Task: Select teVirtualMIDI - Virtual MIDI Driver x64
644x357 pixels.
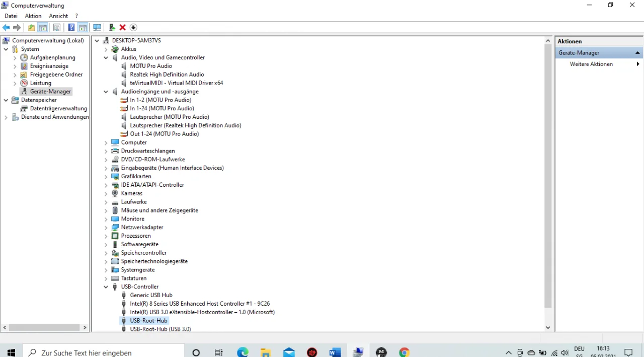Action: [x=177, y=83]
